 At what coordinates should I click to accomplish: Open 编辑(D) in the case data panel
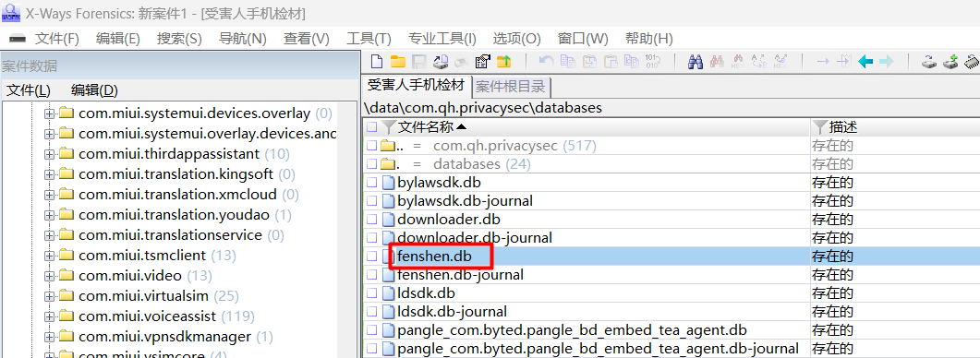coord(94,90)
